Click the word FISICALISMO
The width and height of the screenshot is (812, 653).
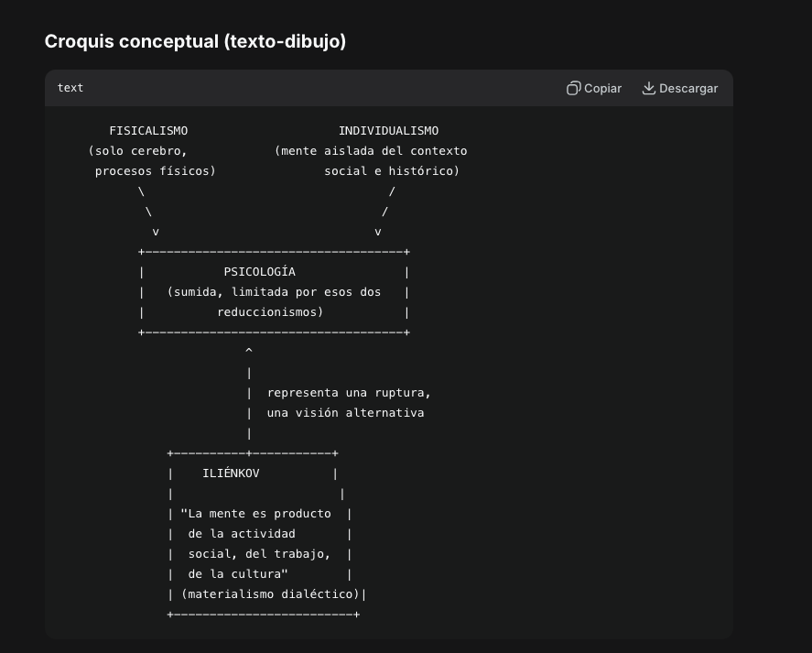pos(148,131)
